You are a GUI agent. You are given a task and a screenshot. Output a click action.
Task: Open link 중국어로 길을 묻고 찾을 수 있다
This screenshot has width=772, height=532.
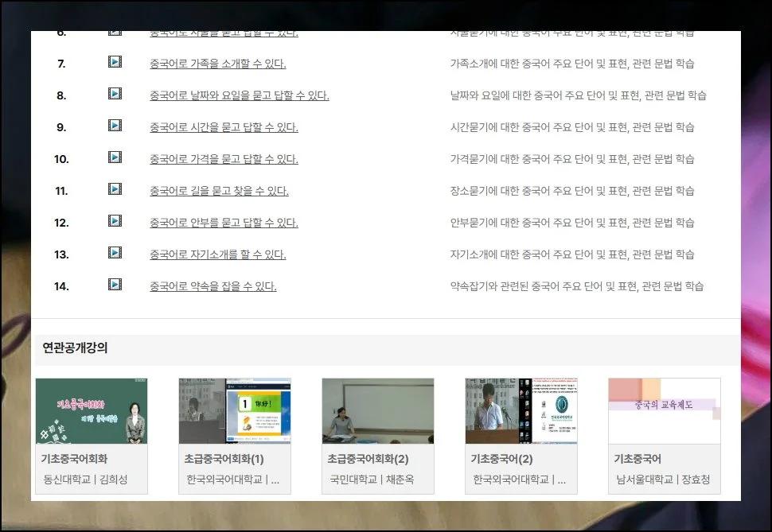tap(219, 191)
